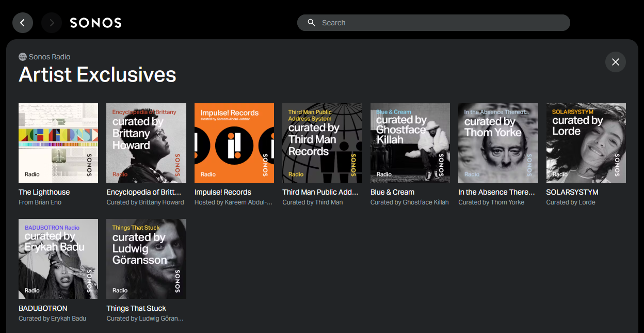The height and width of the screenshot is (333, 644).
Task: Click Curated by Third Man subtitle
Action: pyautogui.click(x=313, y=202)
